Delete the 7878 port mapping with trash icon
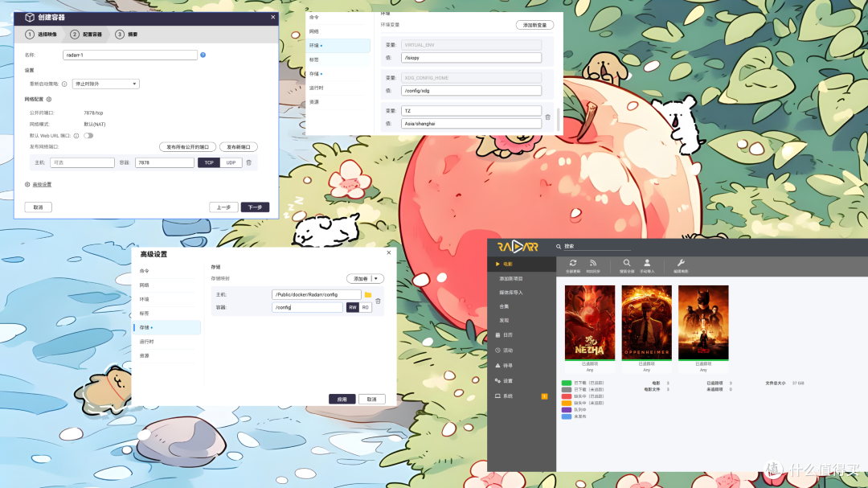Image resolution: width=868 pixels, height=488 pixels. [248, 163]
